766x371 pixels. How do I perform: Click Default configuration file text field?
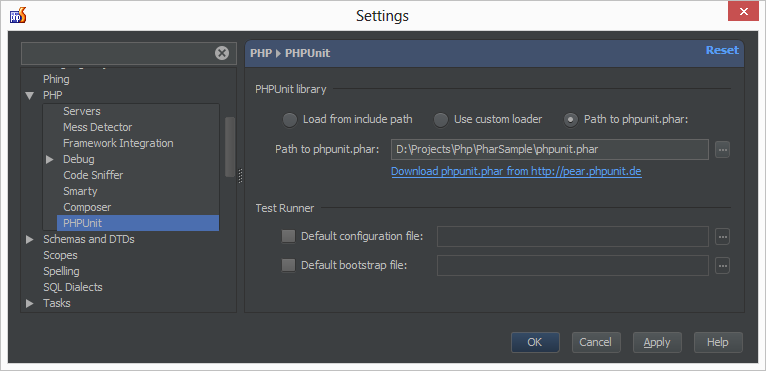[573, 237]
